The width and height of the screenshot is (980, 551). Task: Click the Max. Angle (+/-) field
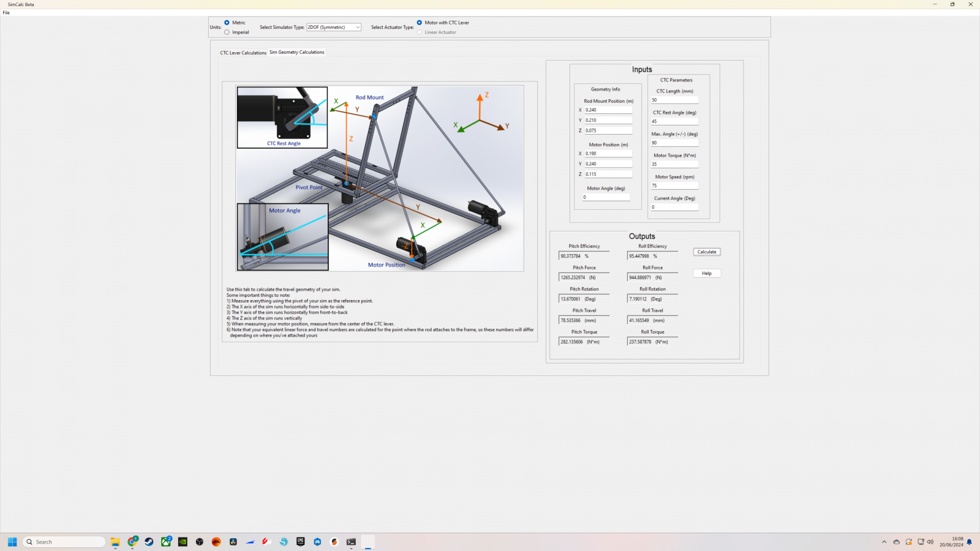click(674, 143)
